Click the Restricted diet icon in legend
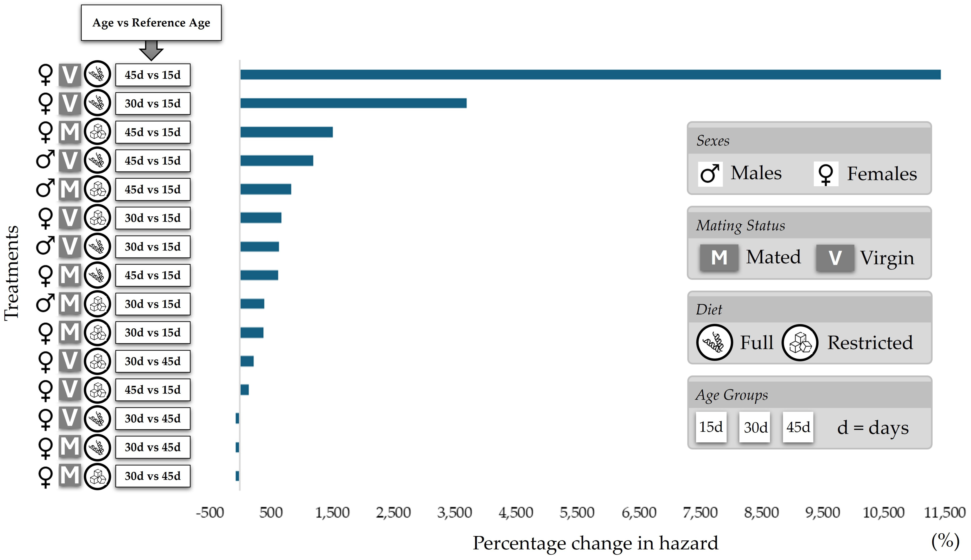The image size is (971, 560). 800,342
